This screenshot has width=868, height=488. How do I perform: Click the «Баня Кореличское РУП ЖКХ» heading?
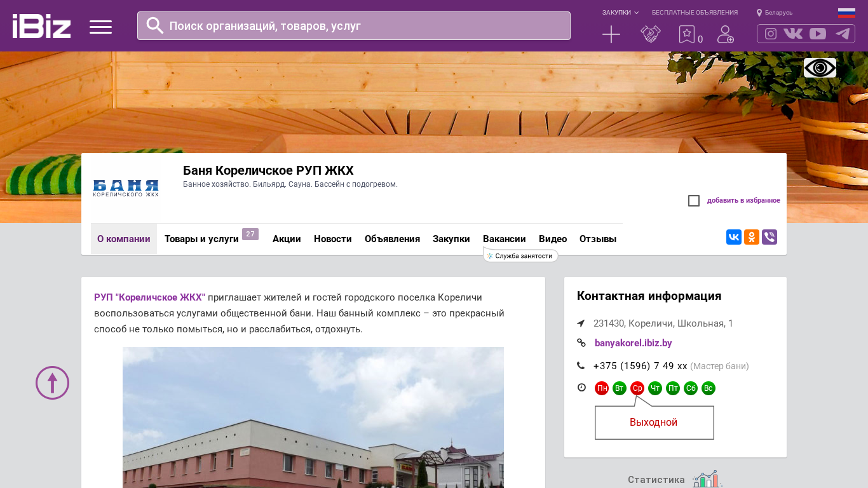268,170
